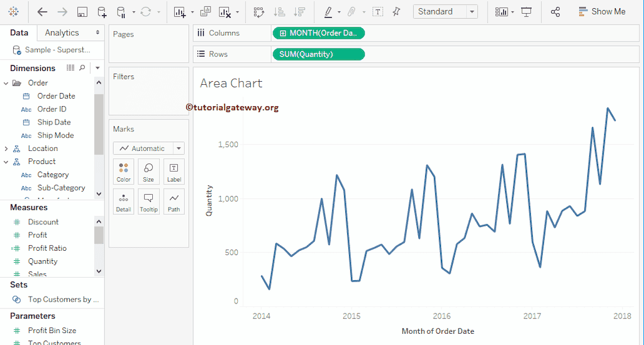Toggle the Show Me panel
This screenshot has height=345, width=644.
point(601,11)
